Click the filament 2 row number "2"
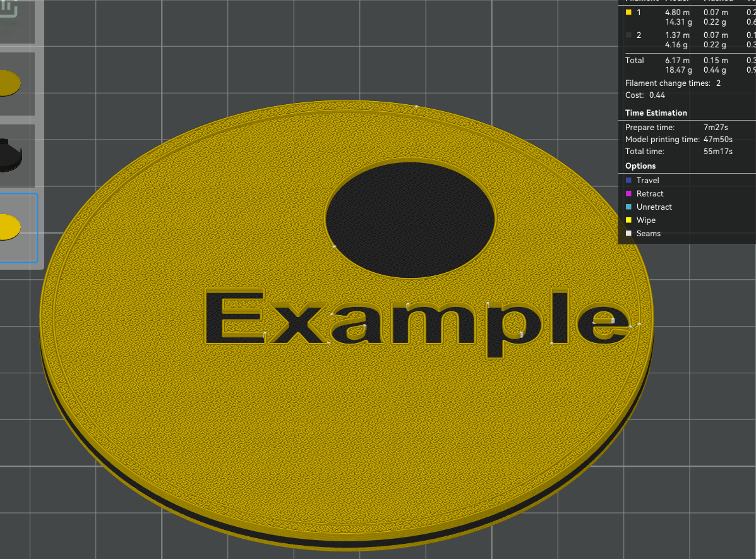Image resolution: width=756 pixels, height=559 pixels. pyautogui.click(x=639, y=35)
